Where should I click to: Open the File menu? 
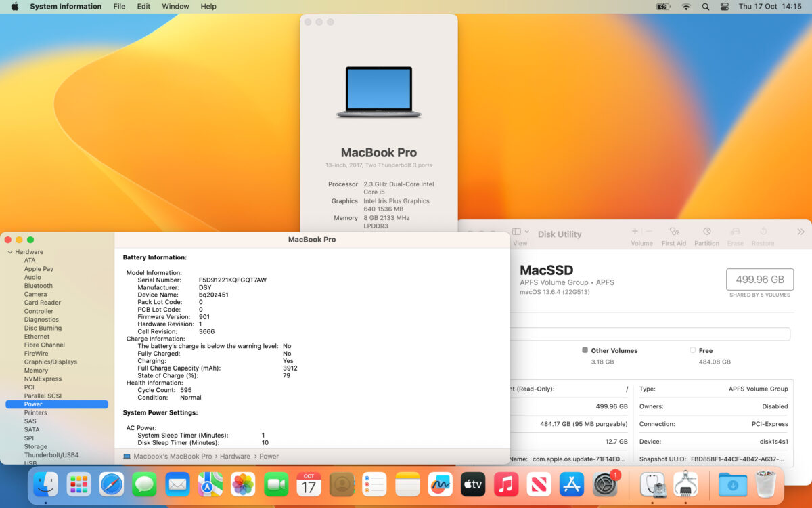[x=119, y=6]
